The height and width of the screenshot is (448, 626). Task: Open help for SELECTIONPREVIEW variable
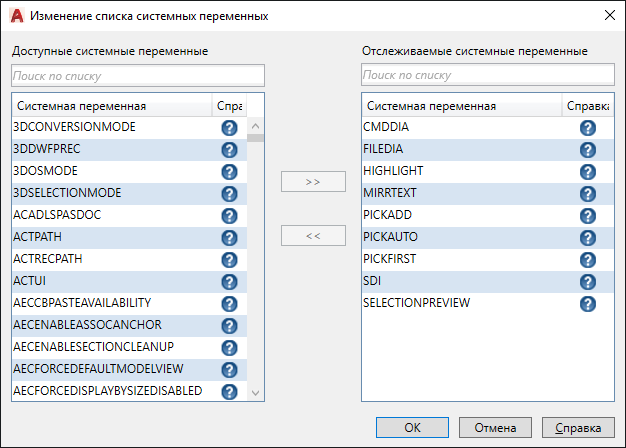click(x=587, y=304)
